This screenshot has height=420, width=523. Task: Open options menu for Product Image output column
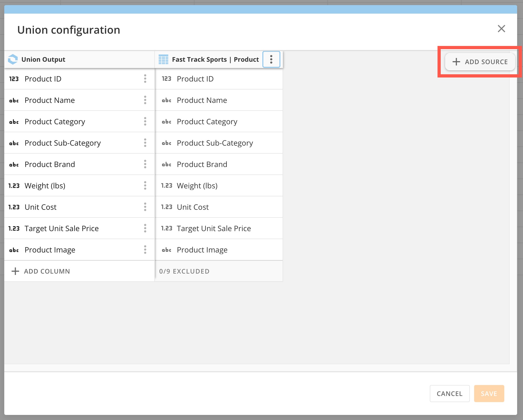[x=145, y=250]
